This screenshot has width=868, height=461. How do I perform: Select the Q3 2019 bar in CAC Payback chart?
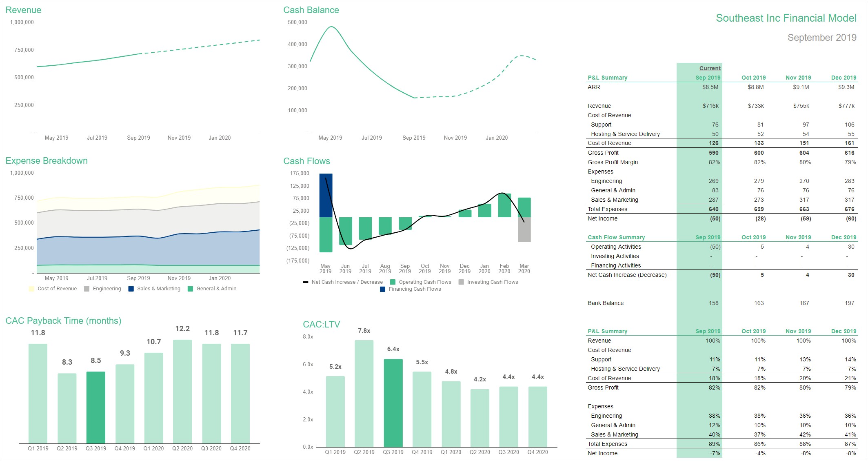click(96, 408)
